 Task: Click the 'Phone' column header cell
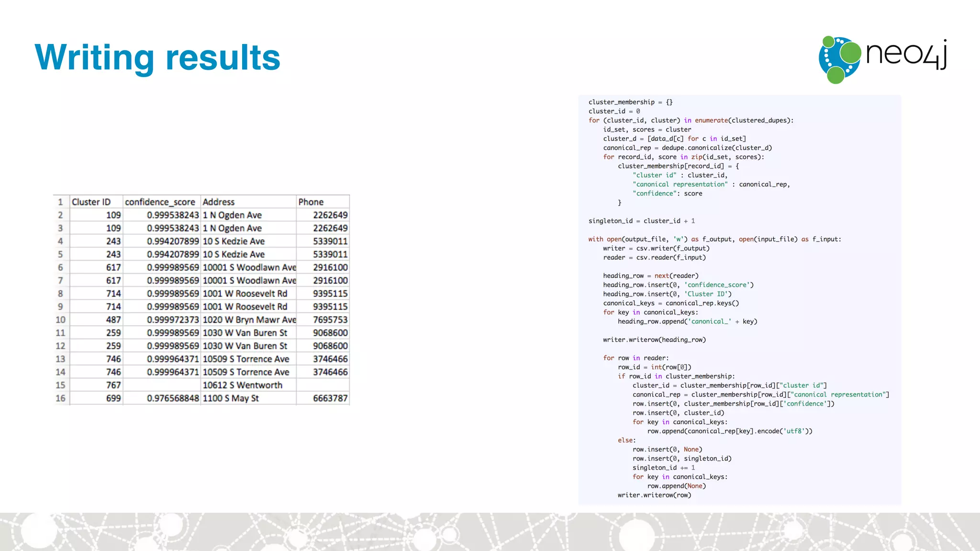(x=323, y=202)
